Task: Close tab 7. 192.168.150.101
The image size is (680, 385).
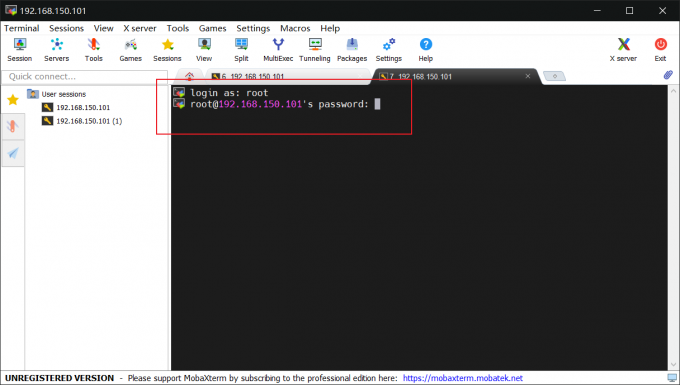Action: coord(528,76)
